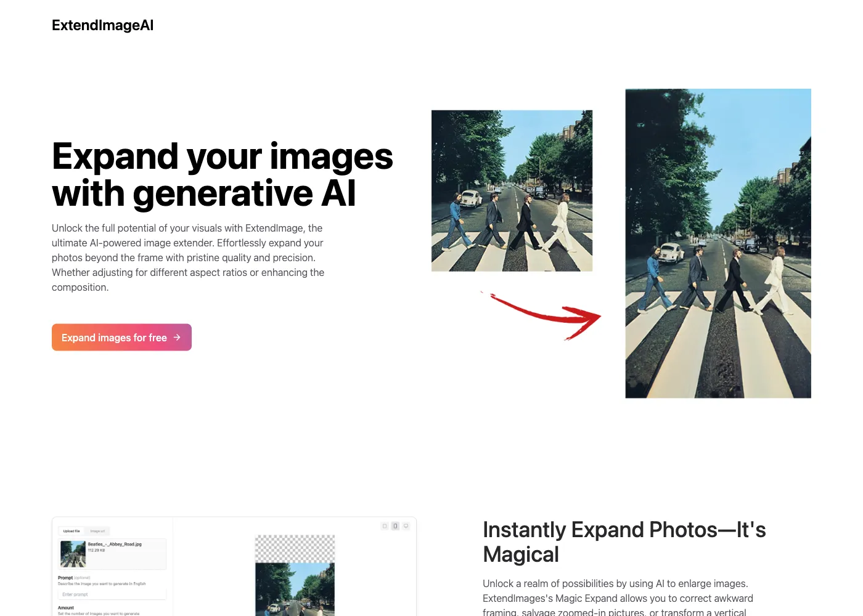Click the checkered canvas preview image
This screenshot has height=616, width=863.
coord(295,575)
